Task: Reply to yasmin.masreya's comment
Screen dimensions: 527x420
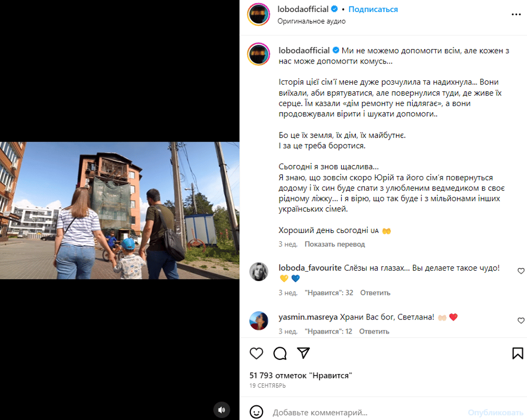Action: pos(374,331)
